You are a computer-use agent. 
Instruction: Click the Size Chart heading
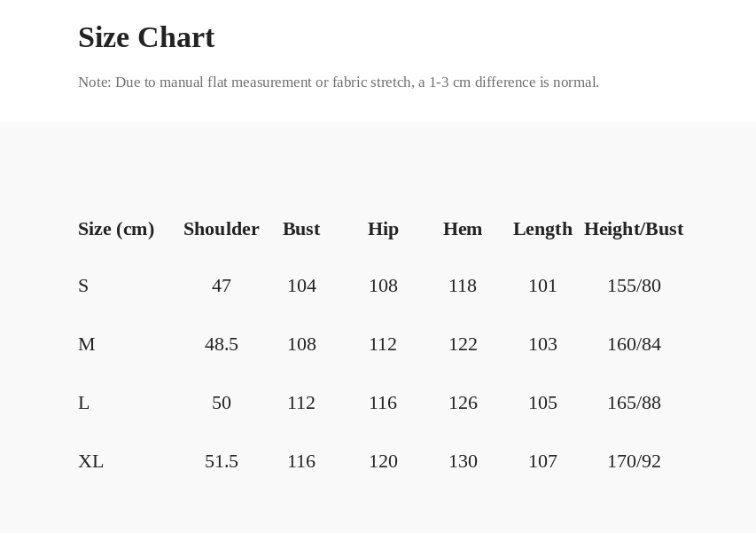click(146, 37)
